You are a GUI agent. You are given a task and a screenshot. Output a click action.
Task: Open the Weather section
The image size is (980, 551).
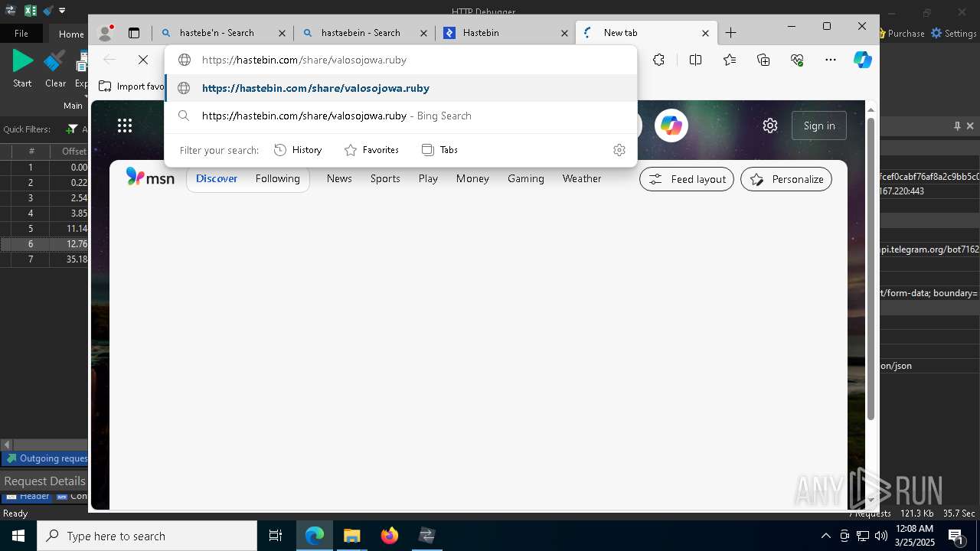point(582,178)
